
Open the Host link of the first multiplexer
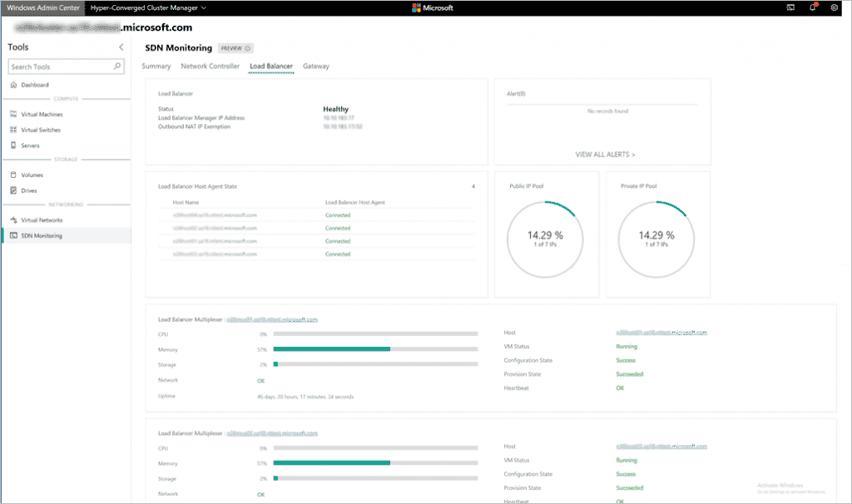pyautogui.click(x=661, y=333)
